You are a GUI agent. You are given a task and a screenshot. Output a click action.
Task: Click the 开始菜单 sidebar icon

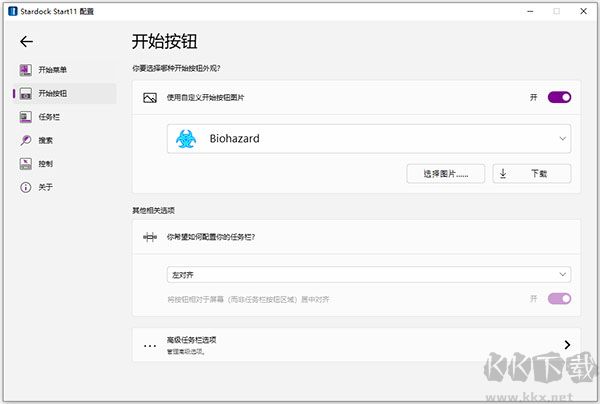26,70
